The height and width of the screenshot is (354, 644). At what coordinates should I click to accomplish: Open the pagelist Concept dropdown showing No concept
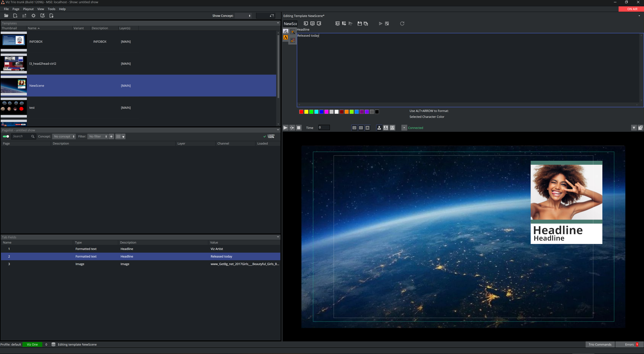pos(64,136)
